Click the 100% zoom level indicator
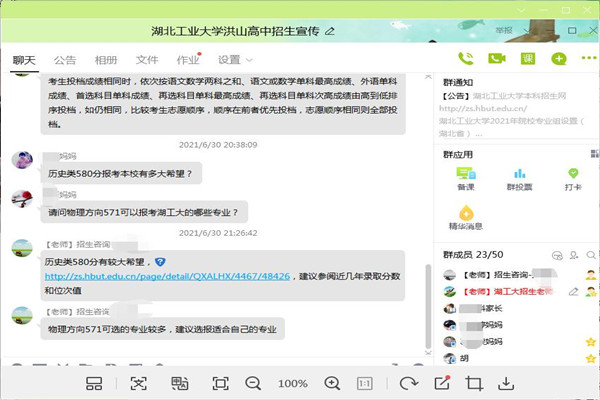 coord(293,384)
